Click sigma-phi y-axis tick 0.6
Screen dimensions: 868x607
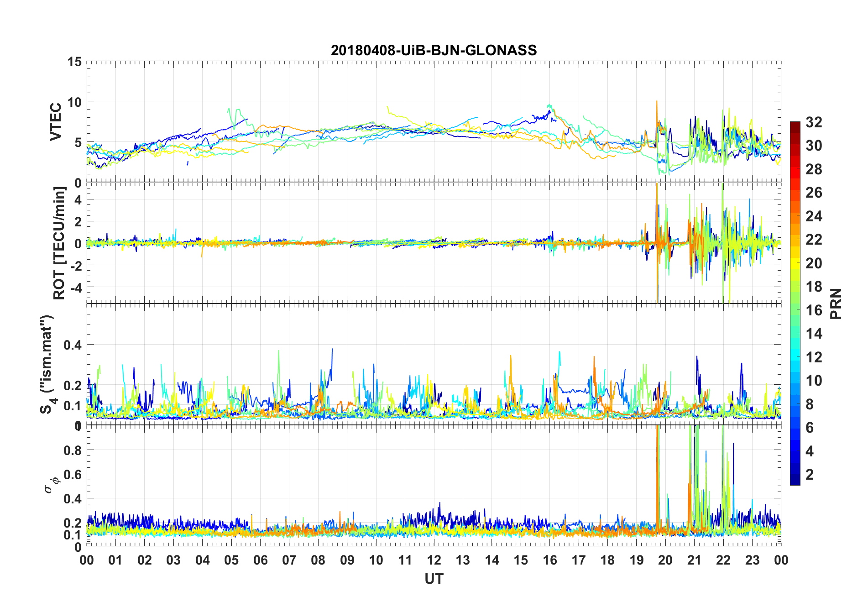pyautogui.click(x=73, y=474)
